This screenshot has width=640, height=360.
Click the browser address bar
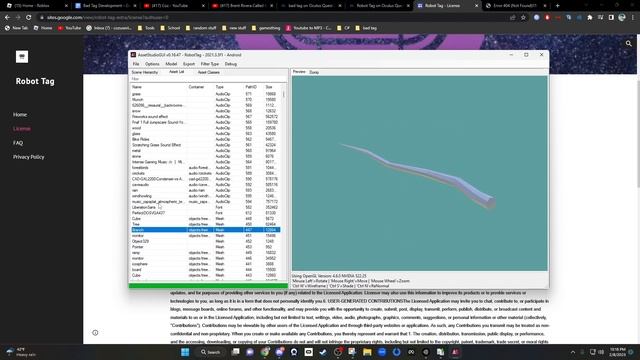coord(273,18)
